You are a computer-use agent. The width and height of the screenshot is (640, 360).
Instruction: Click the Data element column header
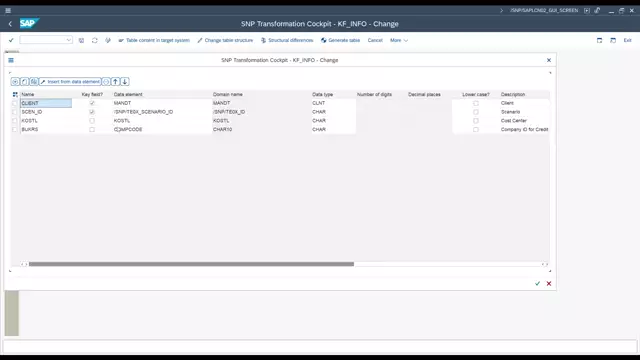tap(128, 95)
